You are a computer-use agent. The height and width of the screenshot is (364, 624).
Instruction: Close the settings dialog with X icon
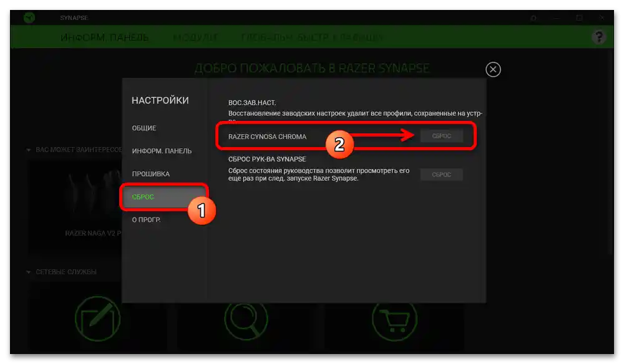tap(493, 70)
